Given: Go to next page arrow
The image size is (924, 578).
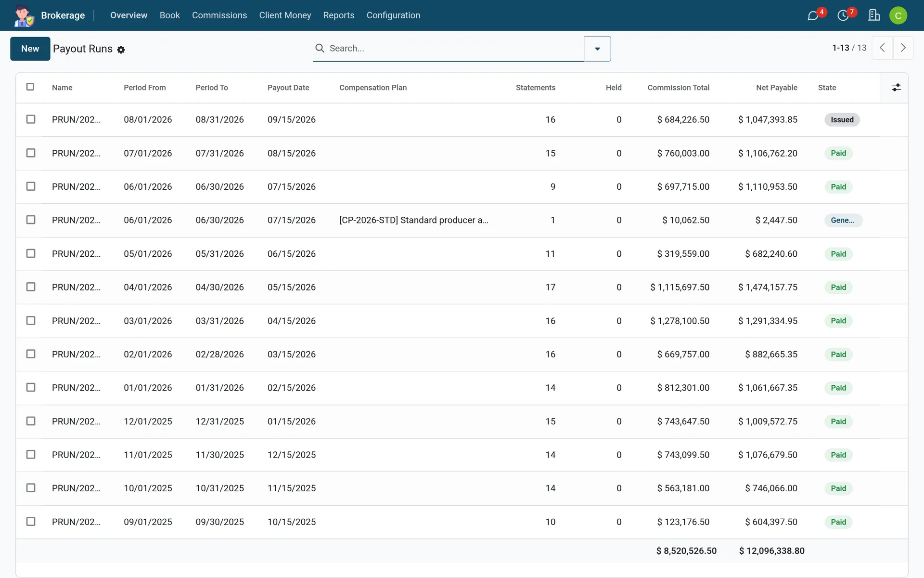Looking at the screenshot, I should (x=903, y=48).
